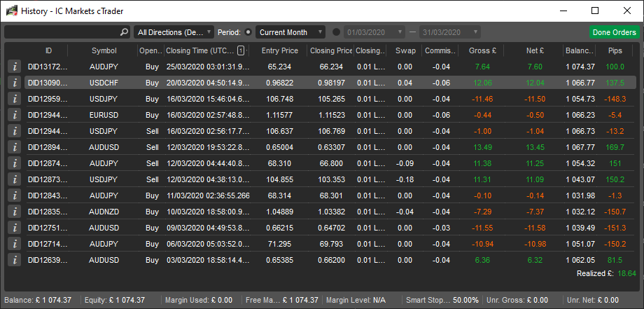Image resolution: width=644 pixels, height=309 pixels.
Task: Open info for AUDUSD Sell 12/03/2020 deal
Action: 15,147
